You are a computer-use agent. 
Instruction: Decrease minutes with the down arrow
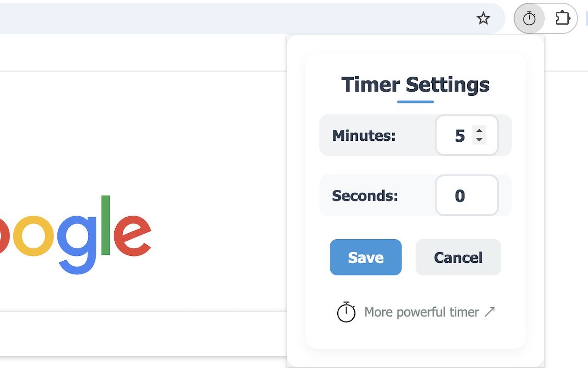click(x=479, y=140)
